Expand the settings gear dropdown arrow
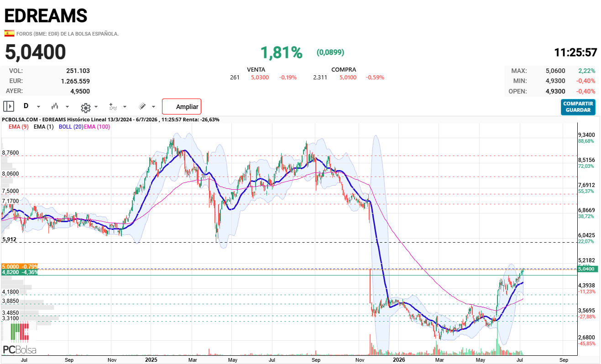Viewport: 601px width, 364px height. click(96, 107)
